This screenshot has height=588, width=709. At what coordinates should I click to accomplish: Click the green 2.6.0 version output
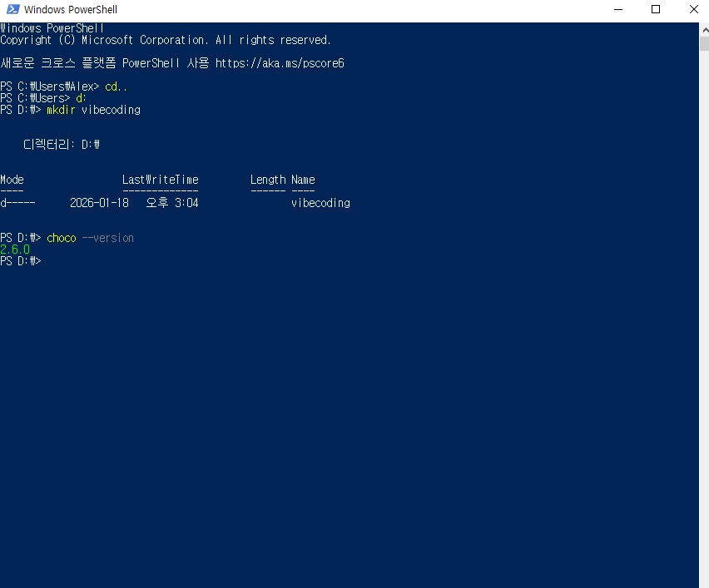15,250
